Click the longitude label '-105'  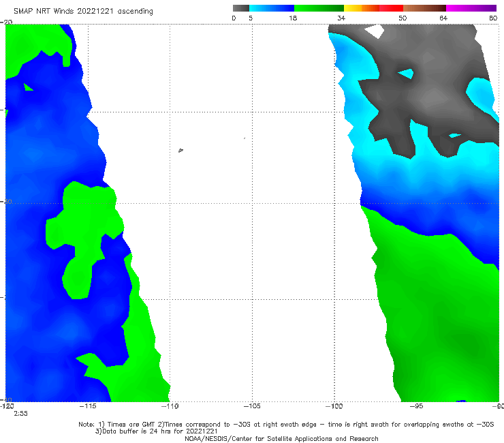click(252, 406)
